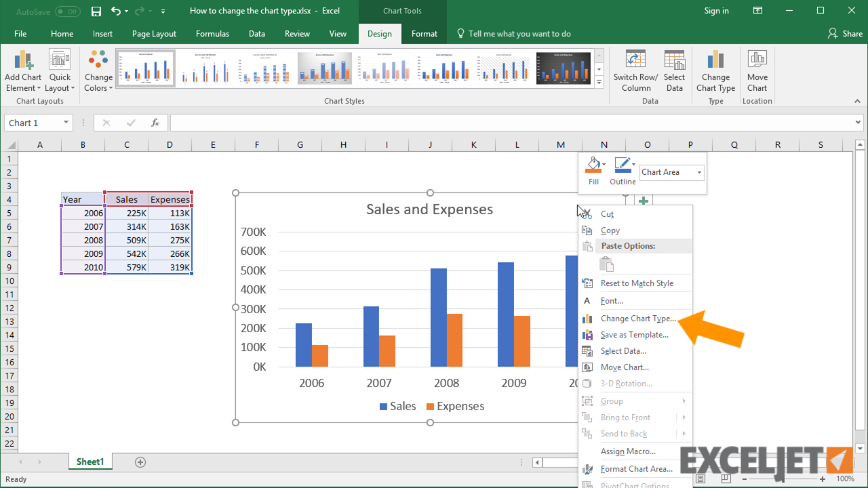Click the Save icon in title bar
Viewport: 868px width, 488px height.
(96, 12)
